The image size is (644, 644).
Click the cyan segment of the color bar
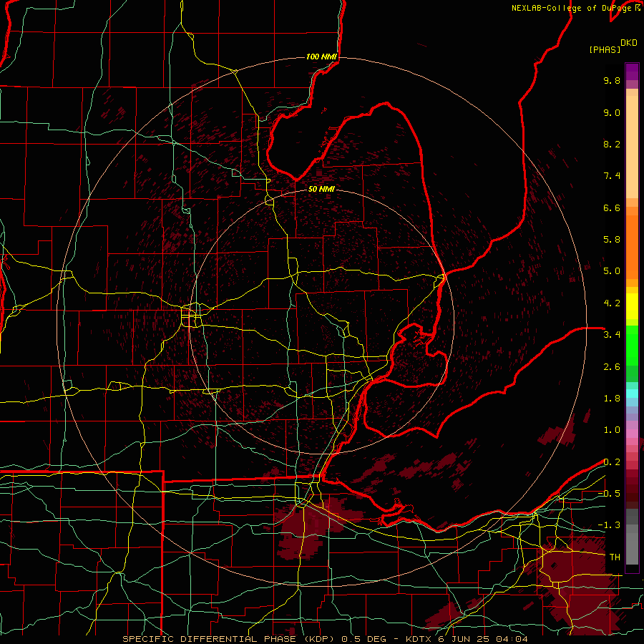tap(632, 394)
